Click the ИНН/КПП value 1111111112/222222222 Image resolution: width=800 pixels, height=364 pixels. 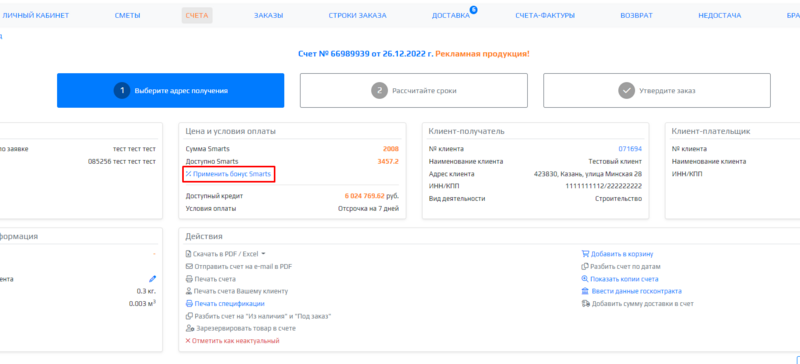604,186
